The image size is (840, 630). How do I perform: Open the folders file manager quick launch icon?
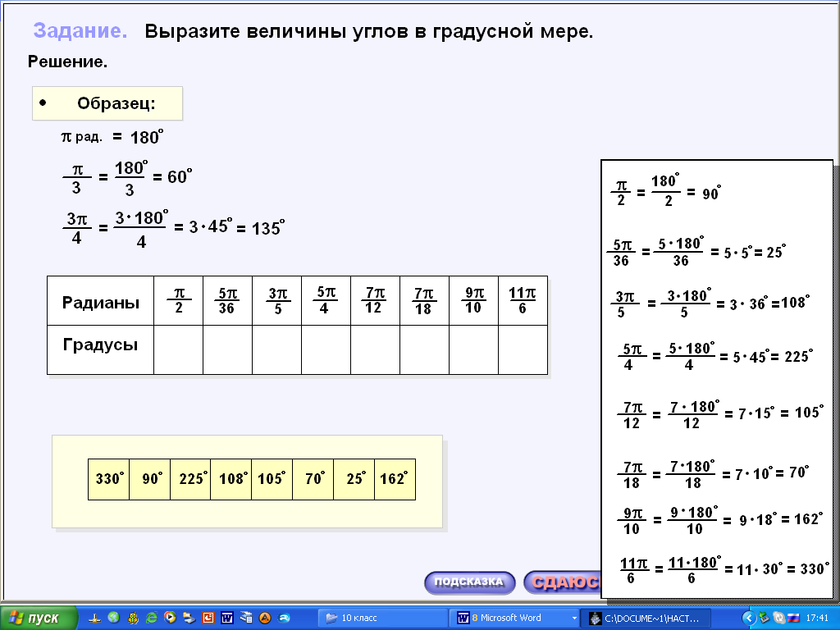(189, 619)
